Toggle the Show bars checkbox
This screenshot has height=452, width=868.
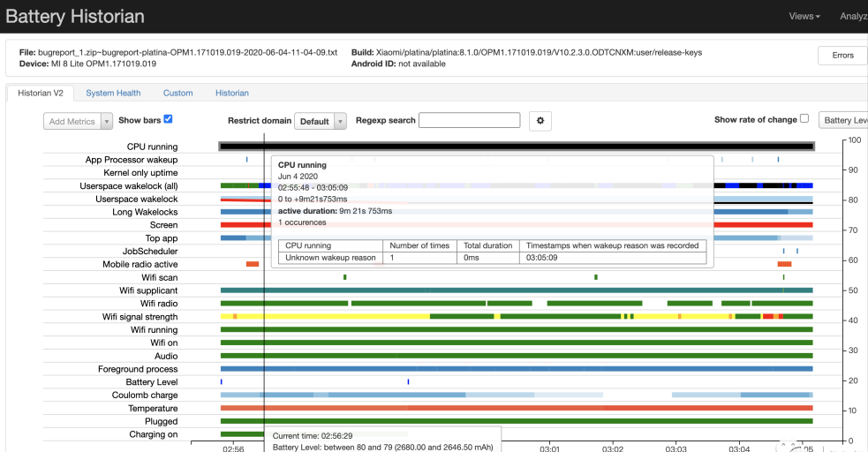168,119
